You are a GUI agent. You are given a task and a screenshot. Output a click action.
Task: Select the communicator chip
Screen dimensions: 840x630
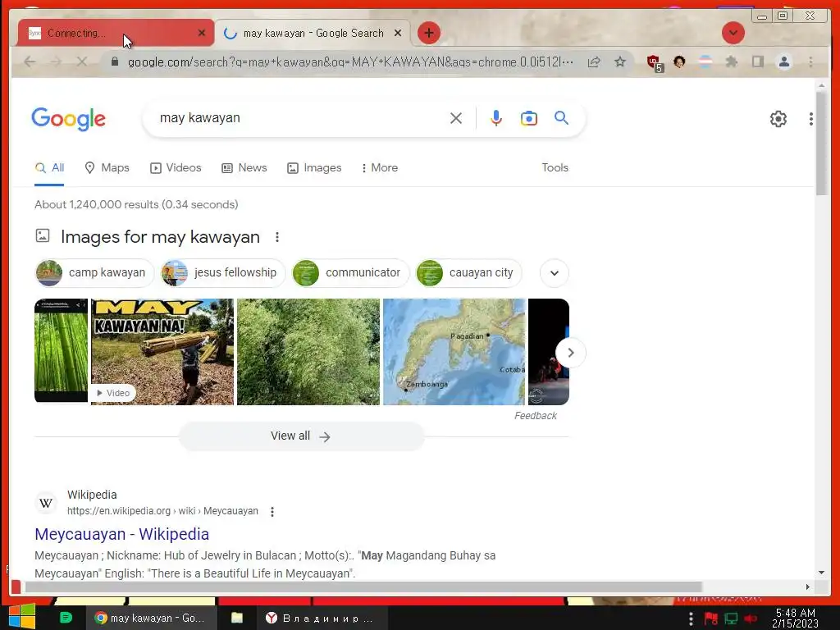click(x=350, y=272)
